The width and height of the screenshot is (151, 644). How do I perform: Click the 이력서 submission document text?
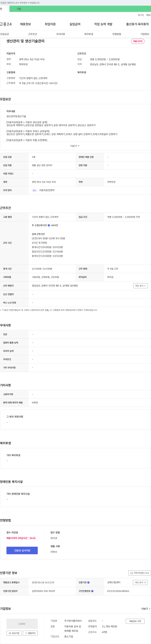click(54, 552)
